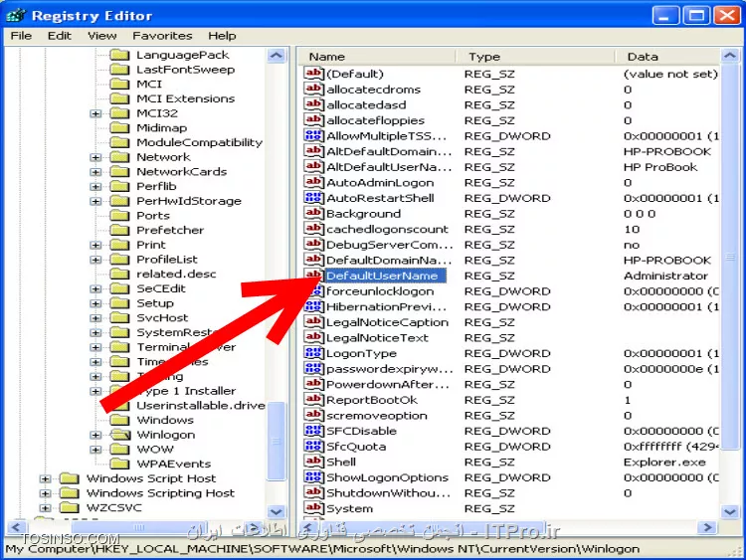Click the Background value string icon

point(313,213)
